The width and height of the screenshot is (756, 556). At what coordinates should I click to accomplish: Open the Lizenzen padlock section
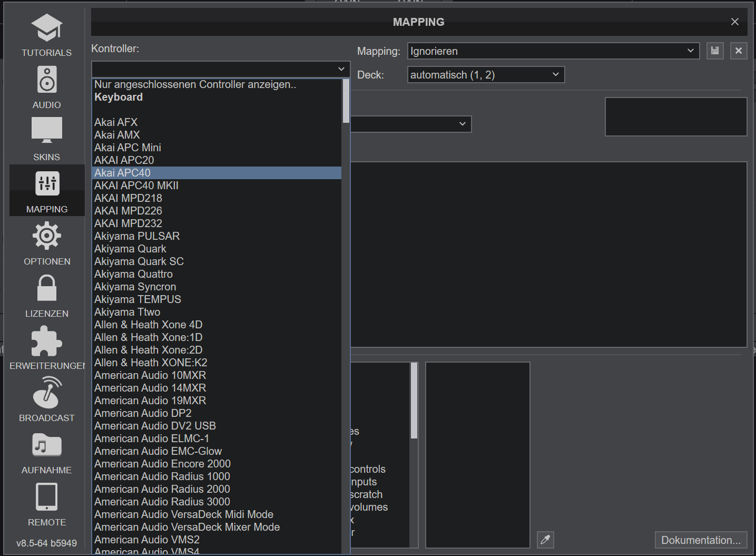click(47, 296)
